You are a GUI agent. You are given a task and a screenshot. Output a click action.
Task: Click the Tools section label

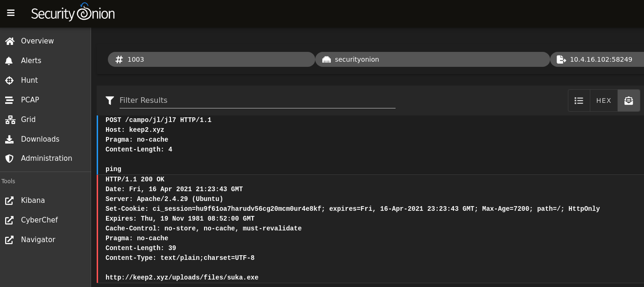[8, 181]
